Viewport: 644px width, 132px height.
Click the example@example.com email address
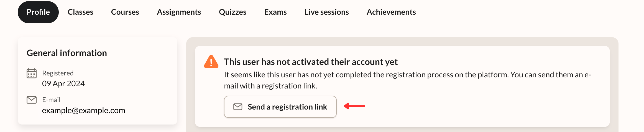(84, 110)
